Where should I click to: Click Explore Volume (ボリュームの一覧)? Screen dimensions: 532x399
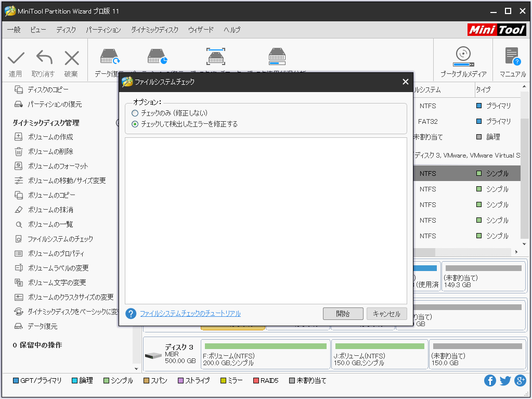pos(44,224)
